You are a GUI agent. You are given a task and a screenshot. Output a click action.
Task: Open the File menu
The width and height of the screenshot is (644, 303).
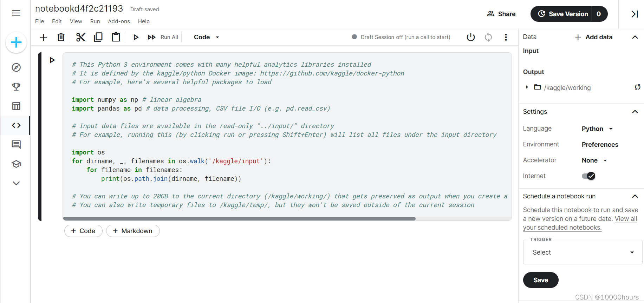[x=40, y=21]
